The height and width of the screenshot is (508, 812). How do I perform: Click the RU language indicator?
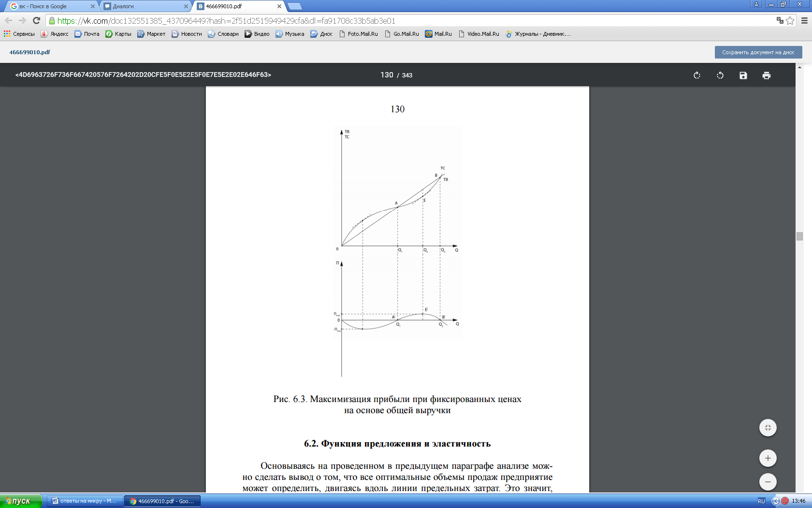click(761, 501)
